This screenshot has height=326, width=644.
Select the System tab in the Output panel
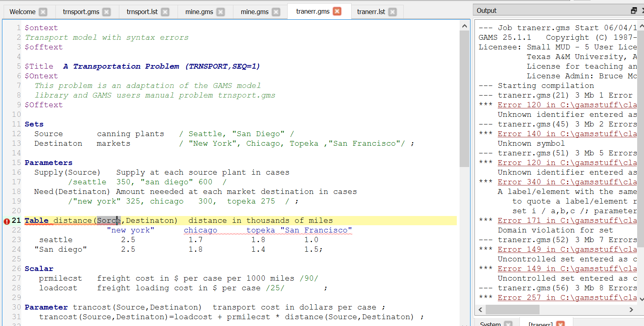pyautogui.click(x=490, y=323)
